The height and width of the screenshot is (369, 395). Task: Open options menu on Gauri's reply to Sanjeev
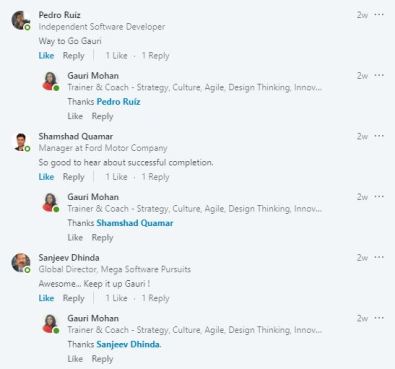(379, 318)
